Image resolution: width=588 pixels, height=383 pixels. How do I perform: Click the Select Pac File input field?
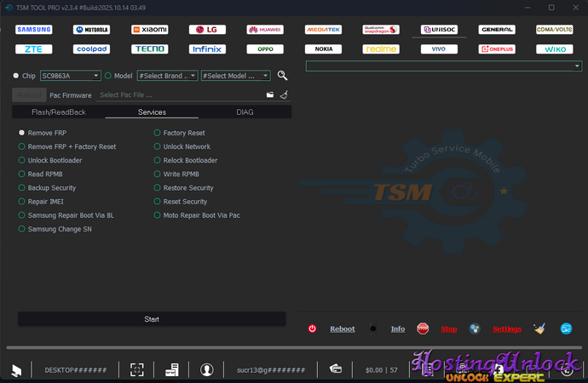(179, 95)
